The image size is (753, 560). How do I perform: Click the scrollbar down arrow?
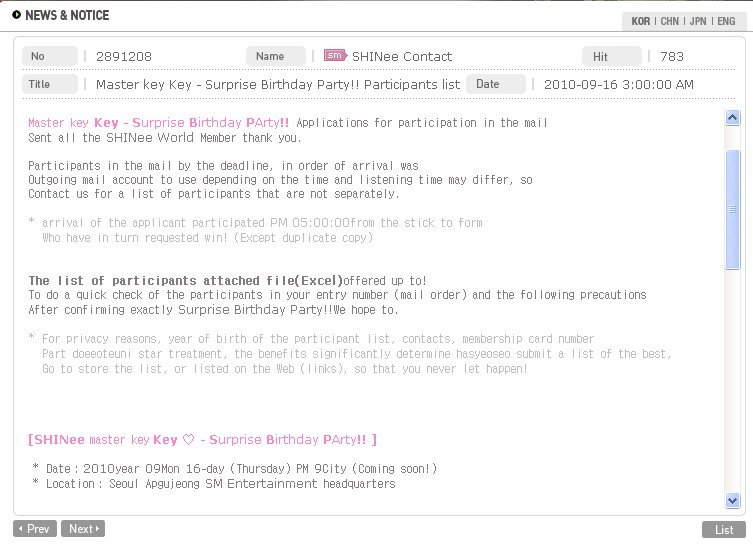click(x=732, y=501)
